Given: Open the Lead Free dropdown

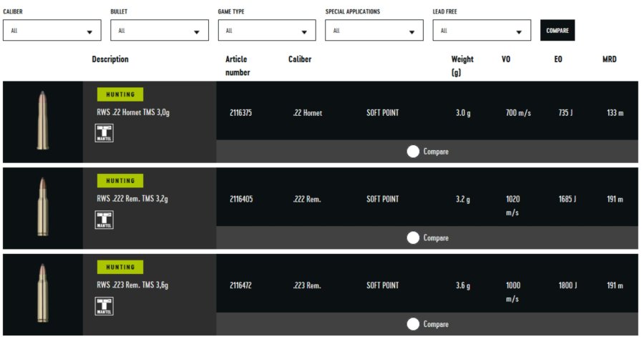Looking at the screenshot, I should point(482,30).
